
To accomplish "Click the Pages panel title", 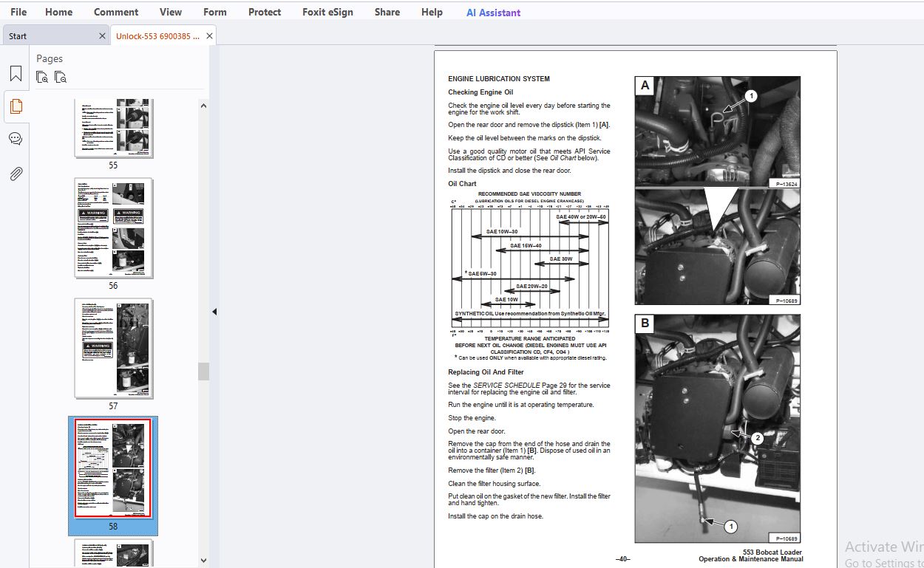I will pyautogui.click(x=50, y=58).
